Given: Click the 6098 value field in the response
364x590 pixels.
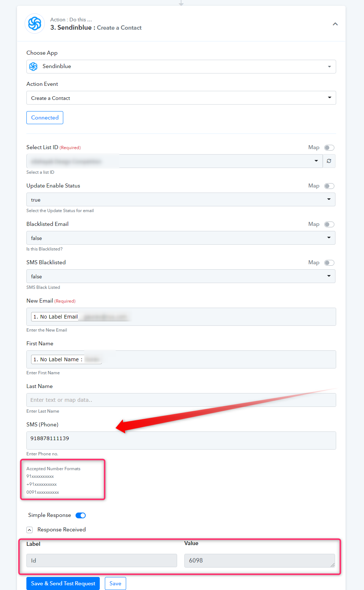Looking at the screenshot, I should pos(260,560).
